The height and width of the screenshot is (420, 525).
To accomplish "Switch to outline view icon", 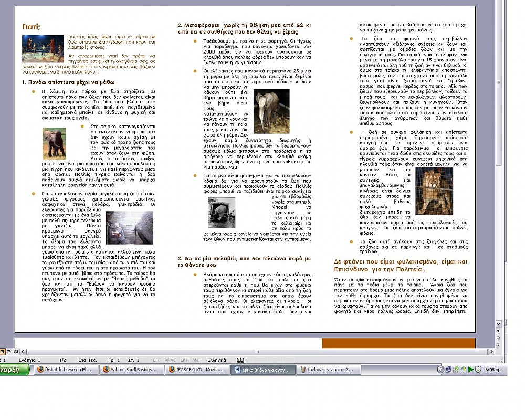I will pos(9,352).
